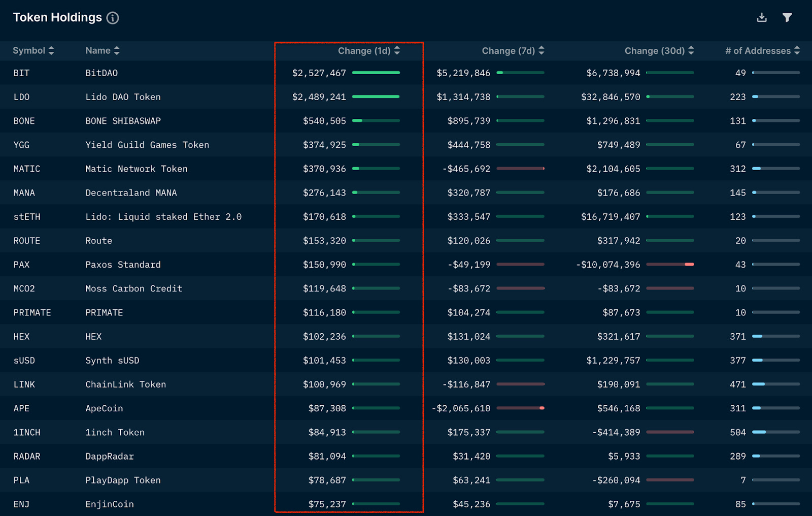Select the YGG symbol cell

22,145
